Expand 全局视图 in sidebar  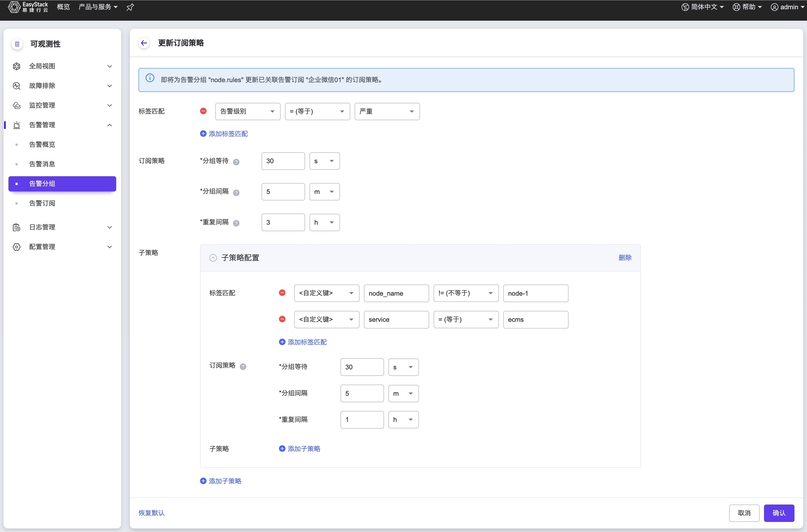pyautogui.click(x=110, y=66)
